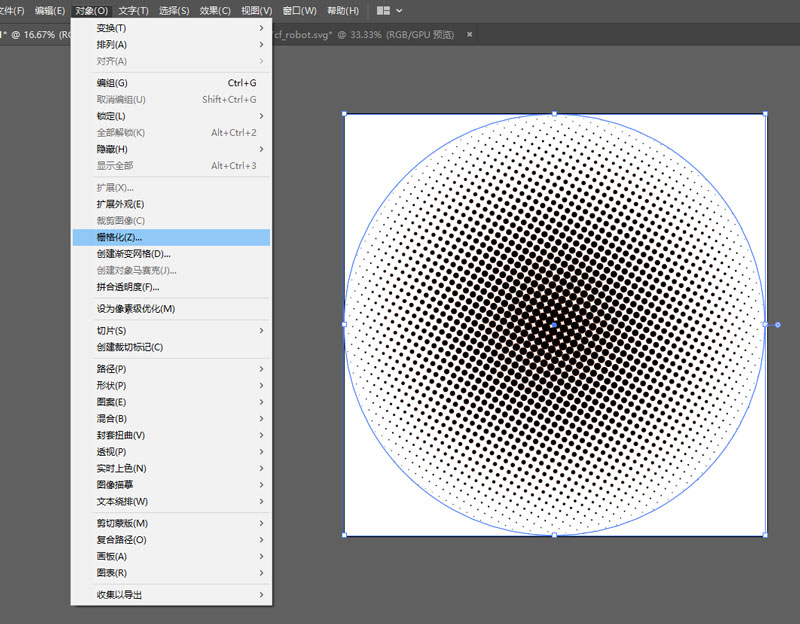
Task: Open the 实时上色(N) submenu
Action: pos(171,468)
